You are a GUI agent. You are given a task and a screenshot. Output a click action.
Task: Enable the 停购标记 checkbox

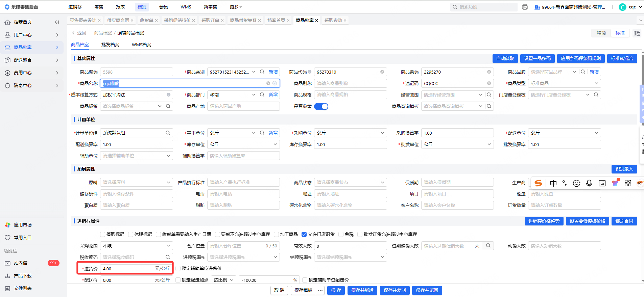coord(103,234)
